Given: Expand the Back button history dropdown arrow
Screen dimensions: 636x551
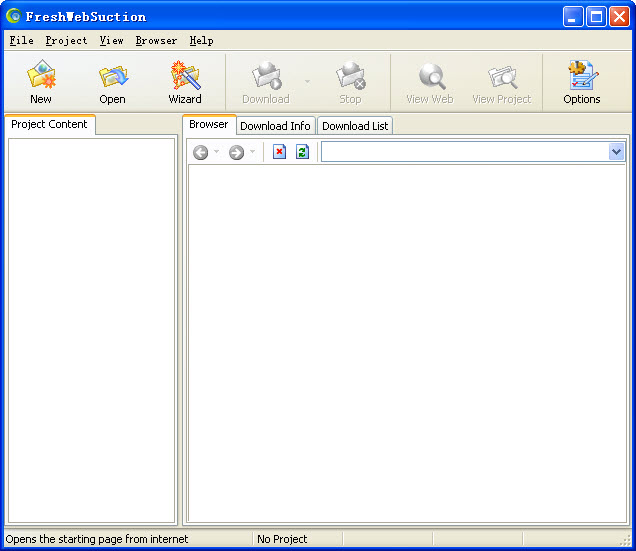Looking at the screenshot, I should coord(217,152).
